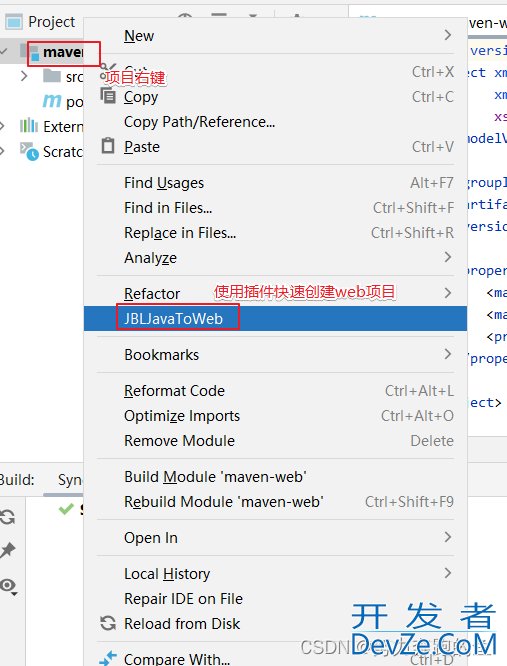Expand the Local History submenu arrow

(x=448, y=573)
